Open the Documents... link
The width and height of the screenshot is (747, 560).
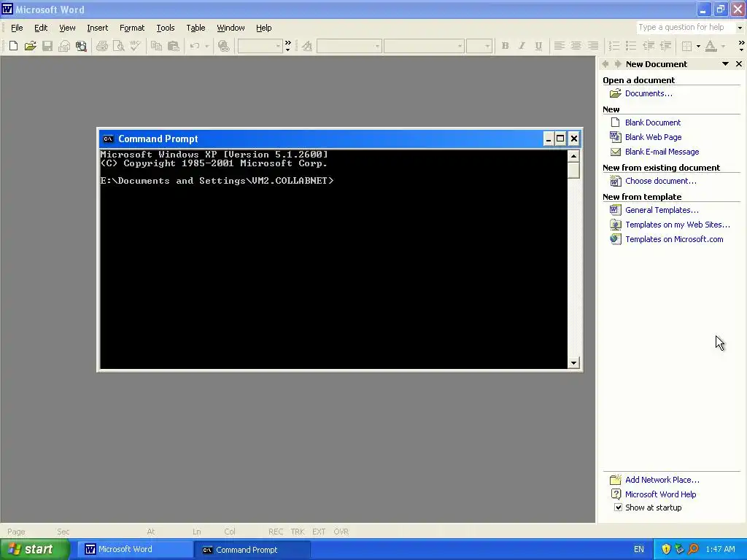click(x=649, y=93)
